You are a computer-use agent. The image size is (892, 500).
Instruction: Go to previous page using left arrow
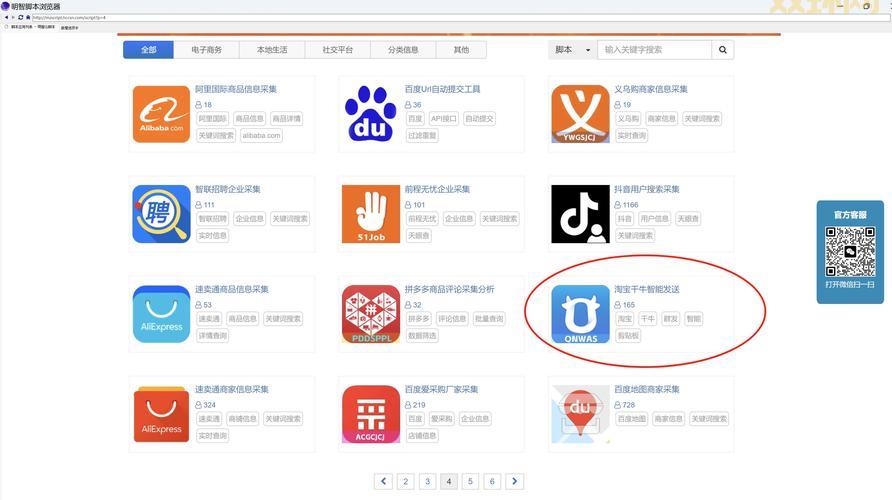[383, 482]
